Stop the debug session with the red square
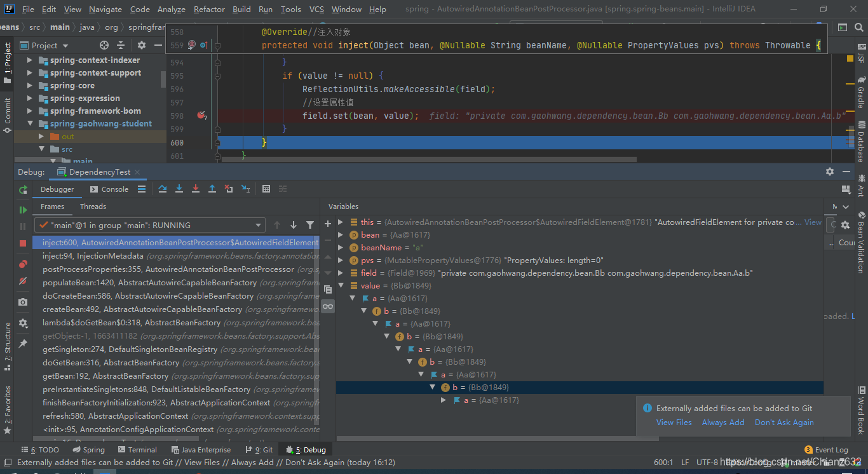This screenshot has height=474, width=868. [x=23, y=243]
